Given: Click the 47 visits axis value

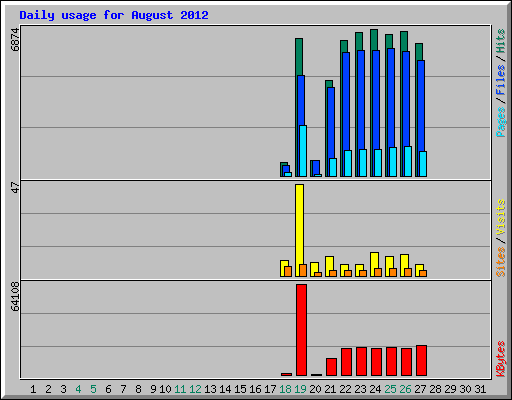Looking at the screenshot, I should pyautogui.click(x=15, y=187).
